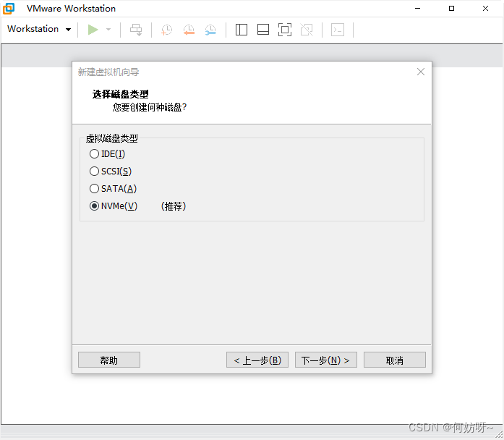Image resolution: width=504 pixels, height=440 pixels.
Task: Go back with 上一步(B) button
Action: coord(257,360)
